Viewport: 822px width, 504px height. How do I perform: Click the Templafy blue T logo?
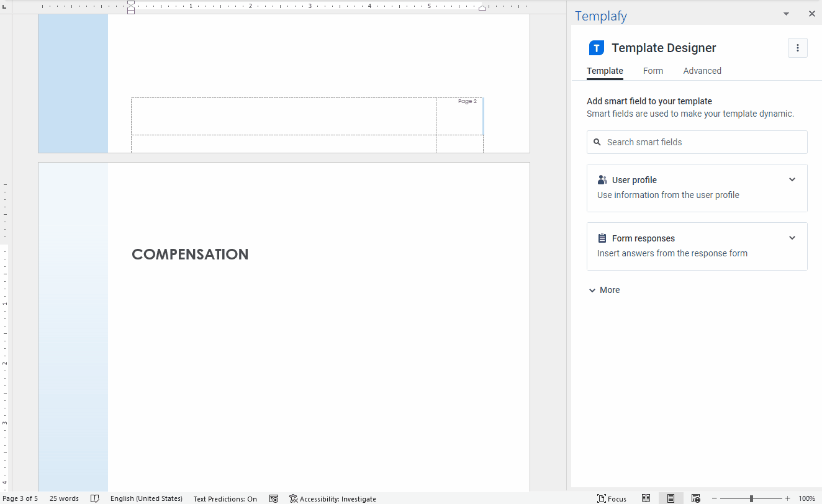pos(596,48)
